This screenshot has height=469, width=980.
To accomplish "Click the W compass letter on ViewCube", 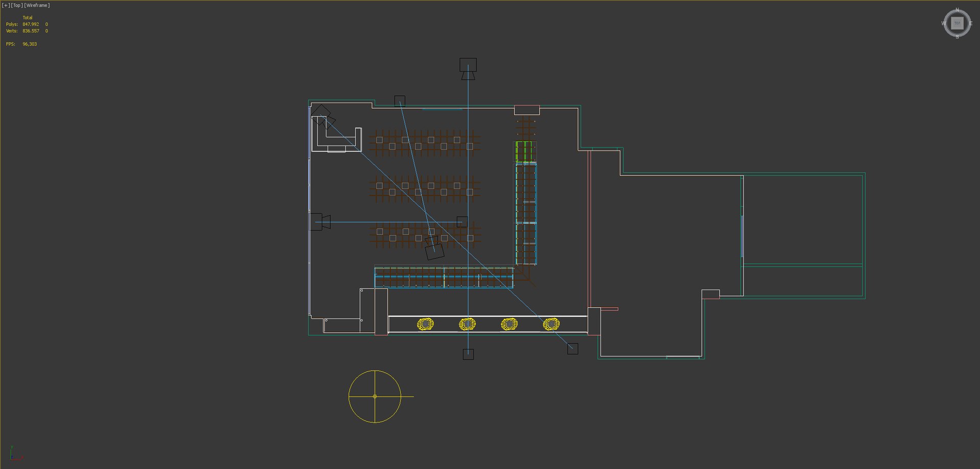I will [x=943, y=23].
